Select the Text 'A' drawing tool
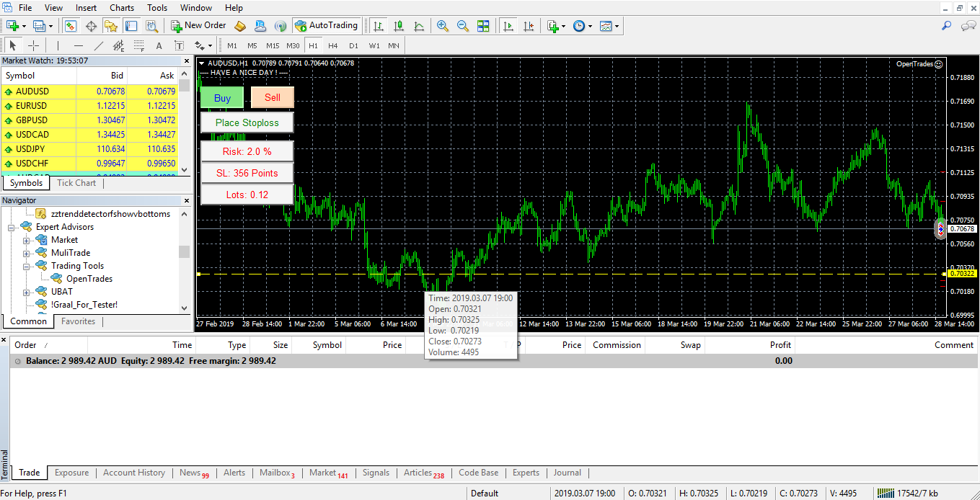 click(x=159, y=45)
